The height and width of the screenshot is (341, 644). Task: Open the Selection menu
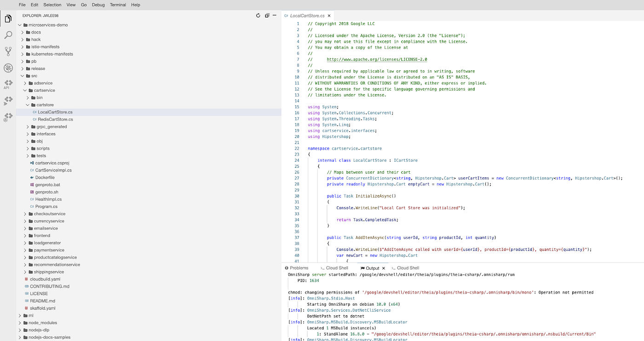click(52, 5)
